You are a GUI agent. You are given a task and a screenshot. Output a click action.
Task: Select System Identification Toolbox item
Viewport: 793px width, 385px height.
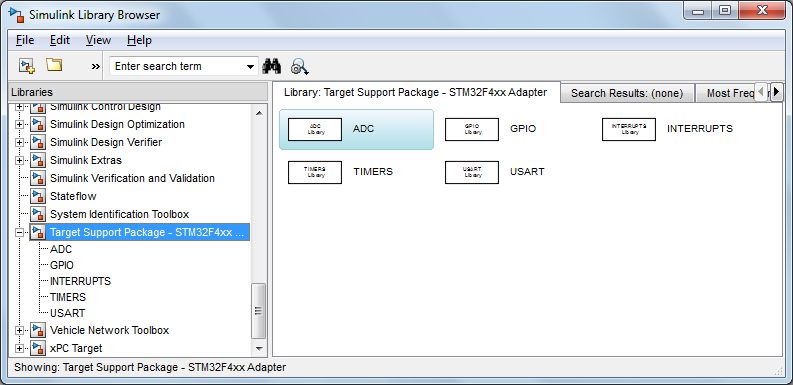119,214
